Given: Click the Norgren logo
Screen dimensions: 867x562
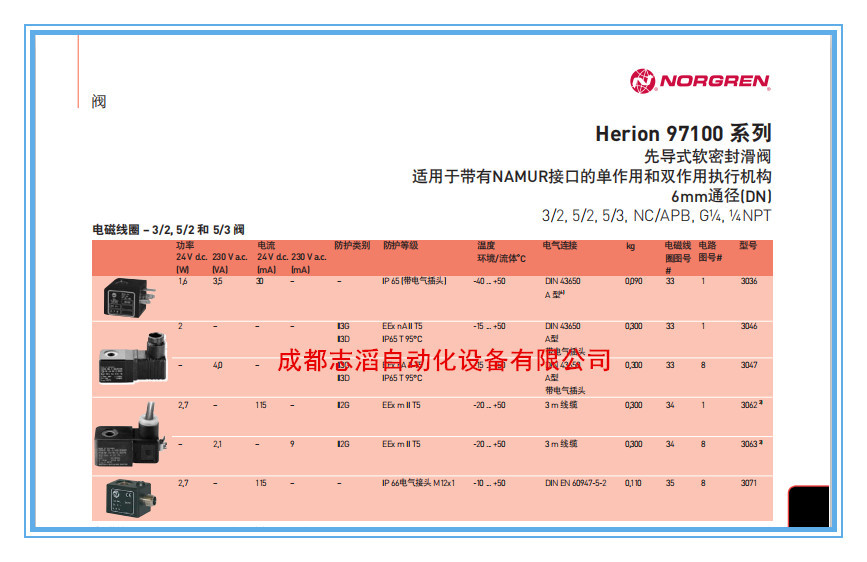Looking at the screenshot, I should coord(700,81).
